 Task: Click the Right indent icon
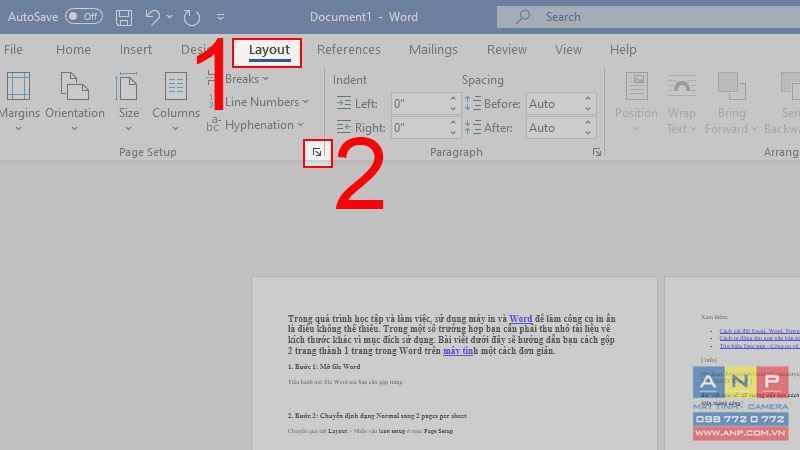[x=343, y=127]
